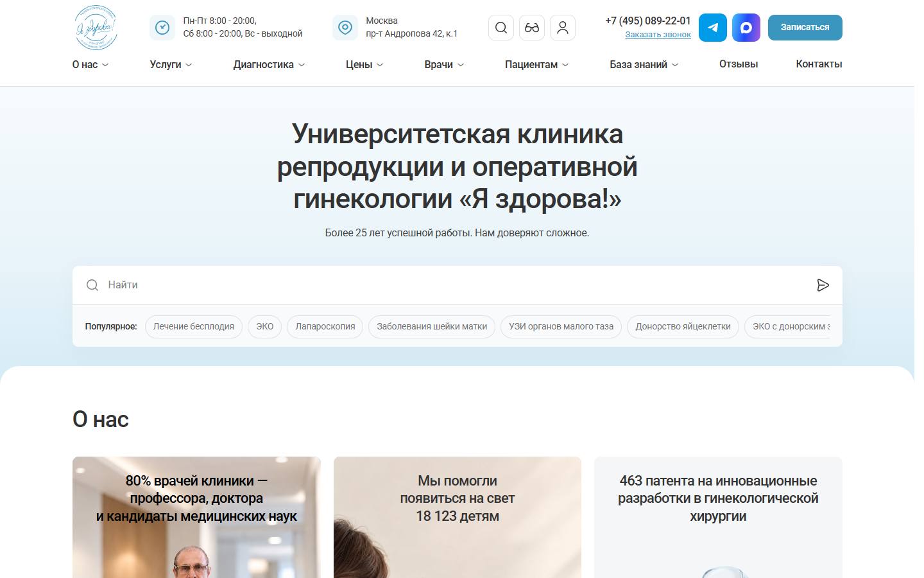Open the "Мы помогли появиться на свет" card
This screenshot has height=578, width=924.
coord(458,517)
